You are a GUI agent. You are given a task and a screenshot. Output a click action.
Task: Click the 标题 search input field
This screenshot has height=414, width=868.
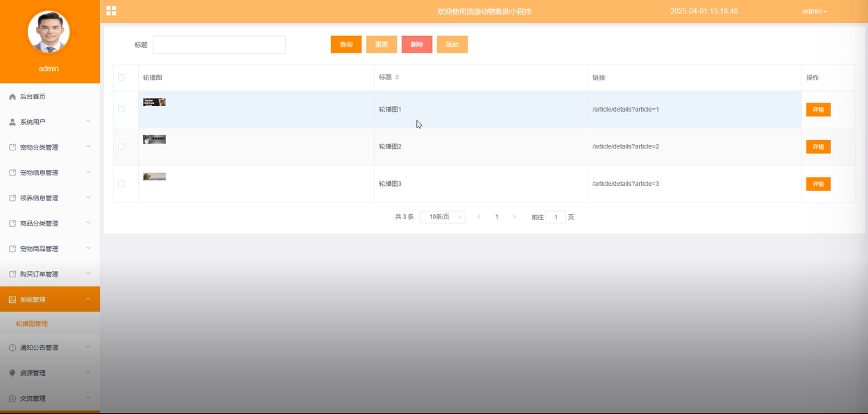tap(219, 44)
